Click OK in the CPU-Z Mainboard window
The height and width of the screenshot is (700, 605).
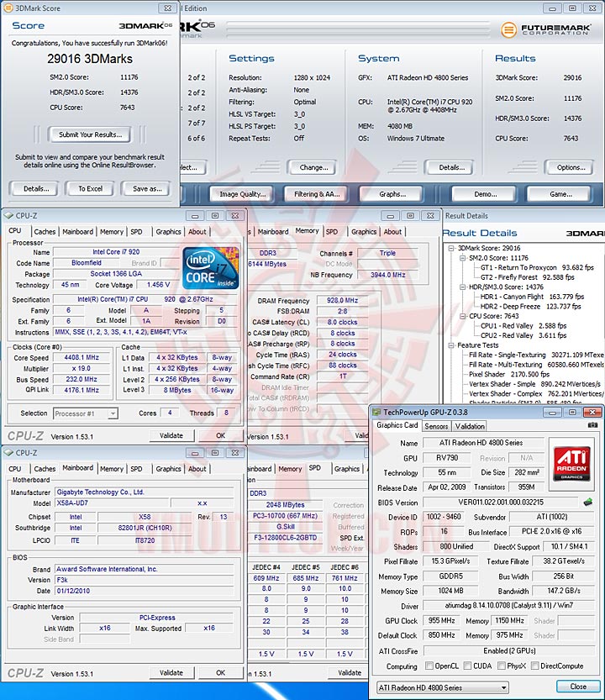[220, 672]
